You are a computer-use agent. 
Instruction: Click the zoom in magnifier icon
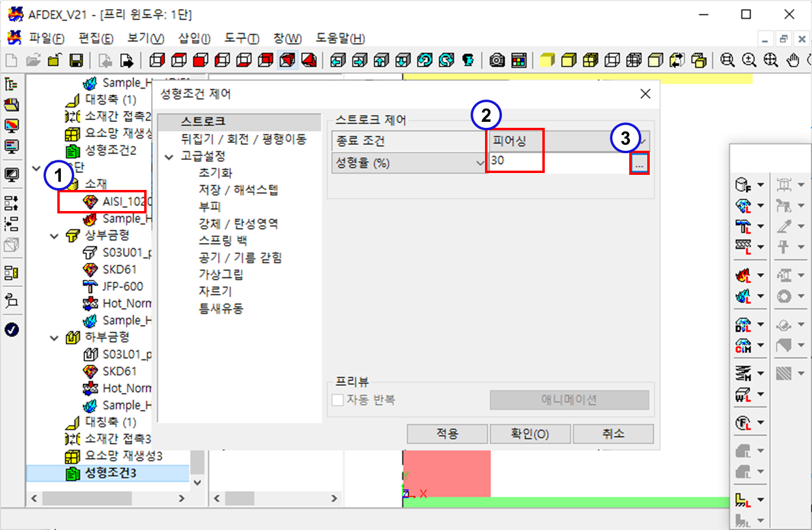(x=749, y=60)
